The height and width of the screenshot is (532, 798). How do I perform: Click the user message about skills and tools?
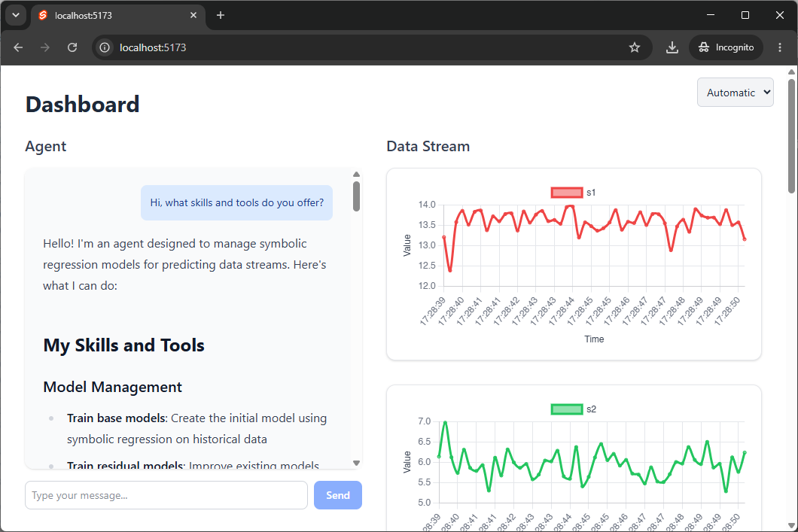[236, 202]
